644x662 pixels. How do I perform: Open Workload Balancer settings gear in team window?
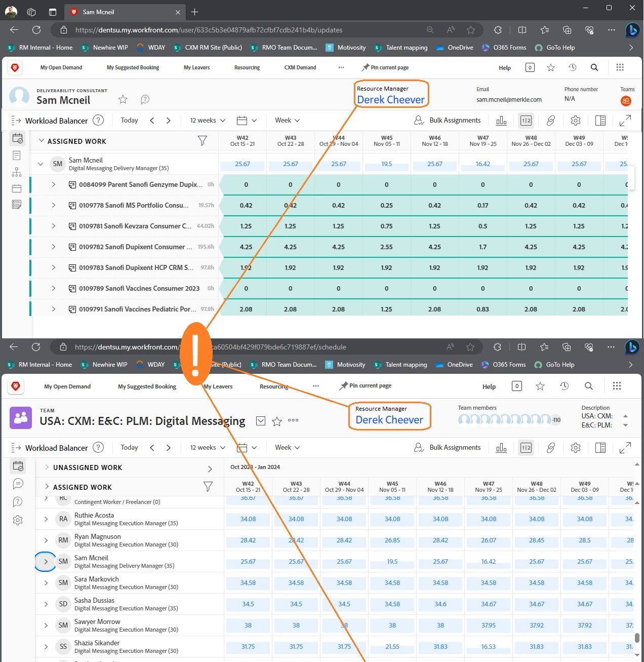click(x=576, y=448)
